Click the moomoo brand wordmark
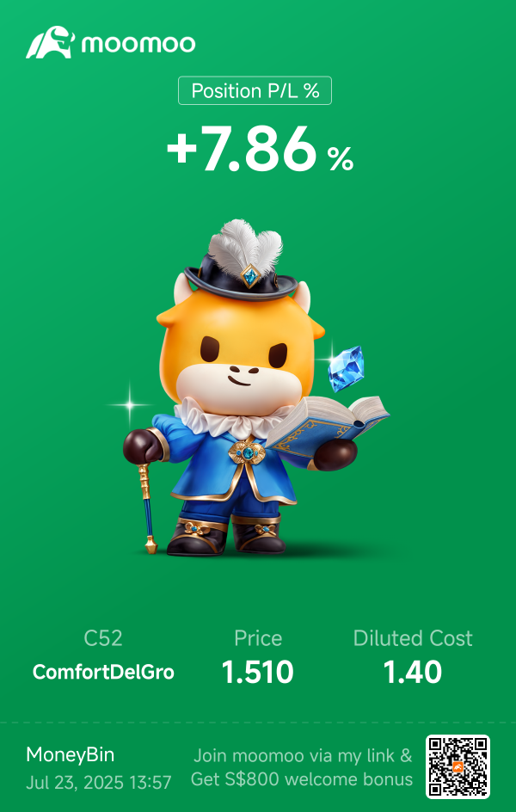 [x=138, y=44]
